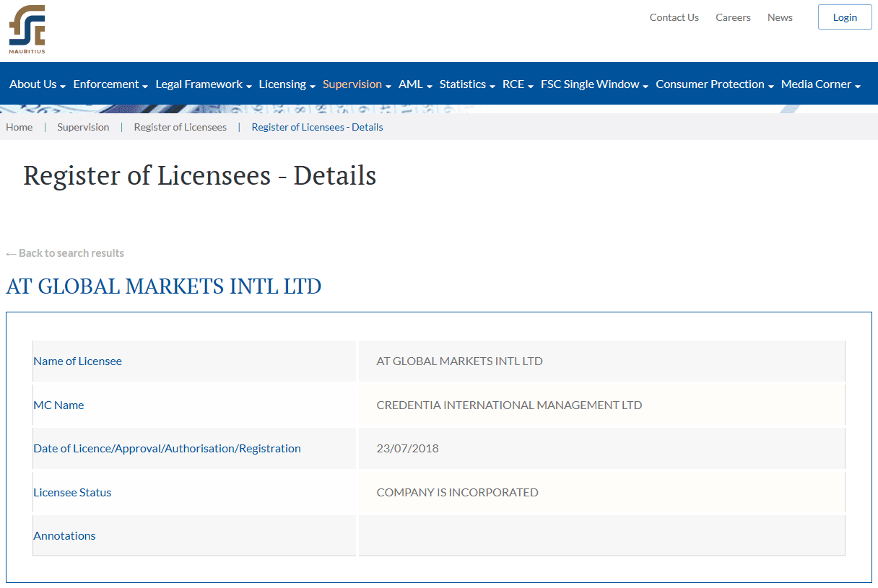878x588 pixels.
Task: Open the Legal Framework dropdown
Action: 204,84
